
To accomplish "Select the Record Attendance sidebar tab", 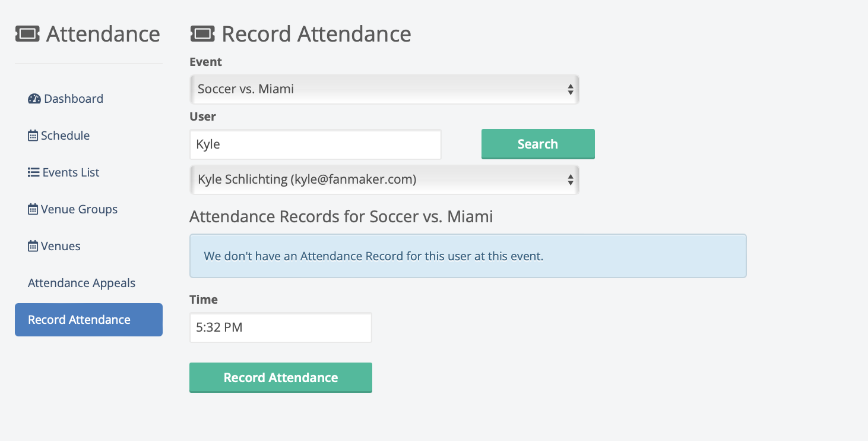I will pos(88,320).
